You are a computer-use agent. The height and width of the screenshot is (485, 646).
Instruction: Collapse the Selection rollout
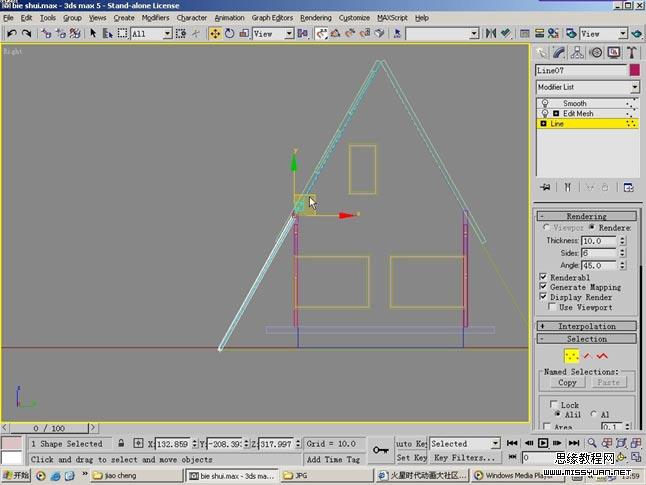[x=587, y=339]
